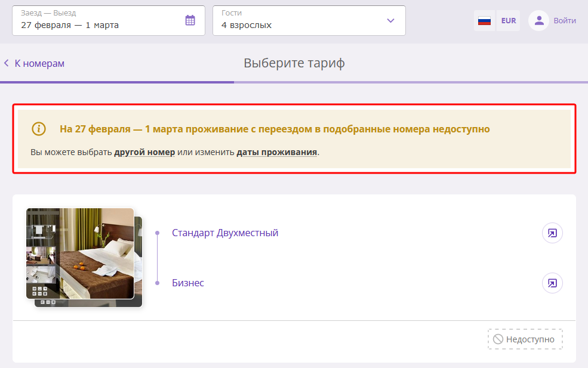Screen dimensions: 588x368
Task: Open Стандарт Двухместный room link
Action: [x=225, y=233]
